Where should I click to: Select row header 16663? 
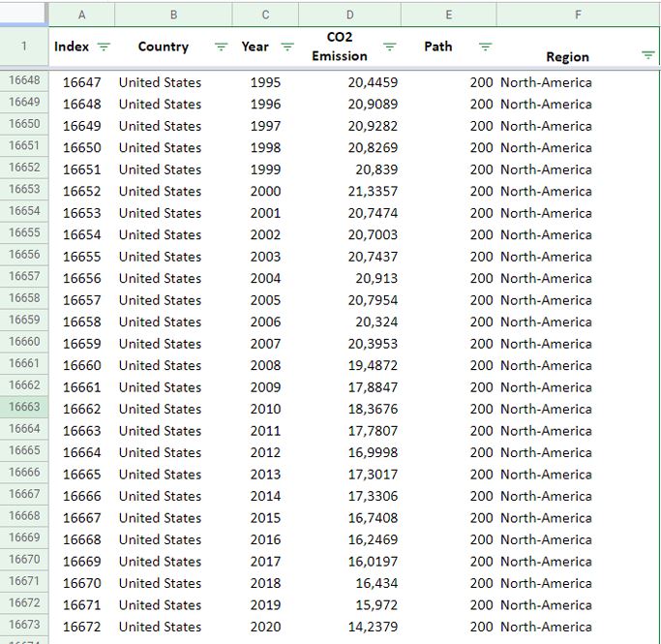(24, 407)
